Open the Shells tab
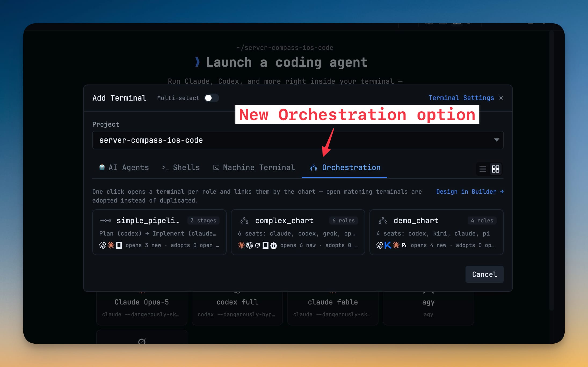588x367 pixels. click(181, 167)
